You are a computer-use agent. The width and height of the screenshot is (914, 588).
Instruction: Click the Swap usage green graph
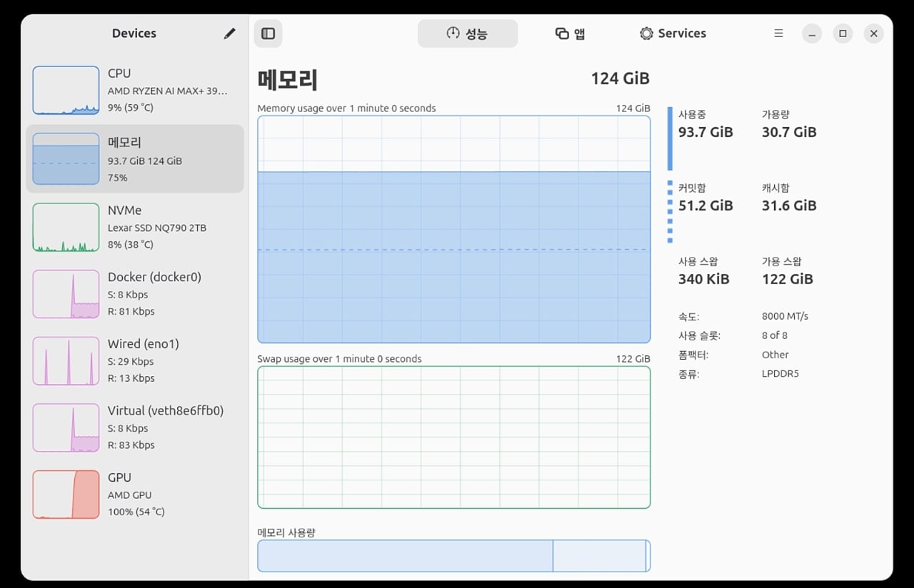454,437
